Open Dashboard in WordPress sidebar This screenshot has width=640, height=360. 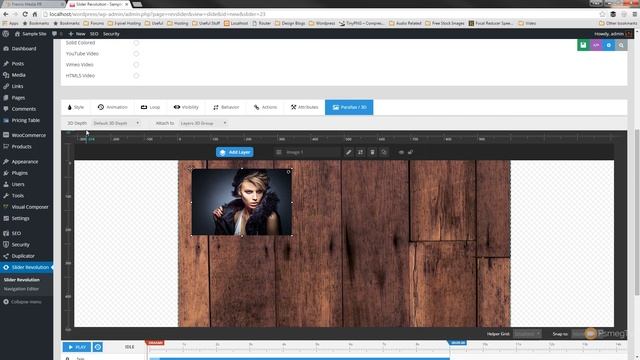point(24,49)
